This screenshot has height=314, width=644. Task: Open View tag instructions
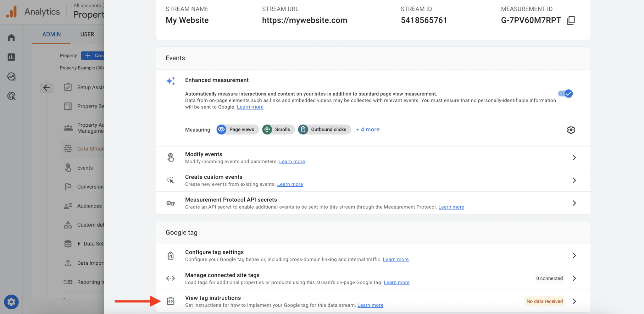(x=213, y=298)
